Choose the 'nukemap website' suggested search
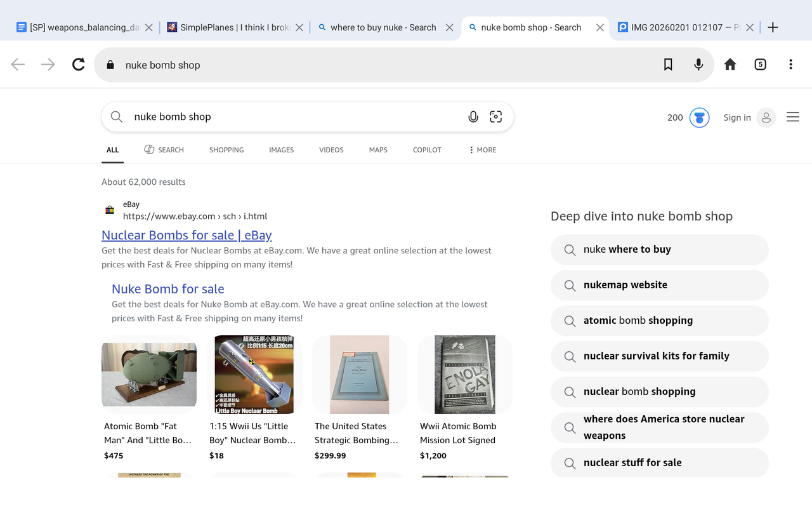 pyautogui.click(x=660, y=285)
